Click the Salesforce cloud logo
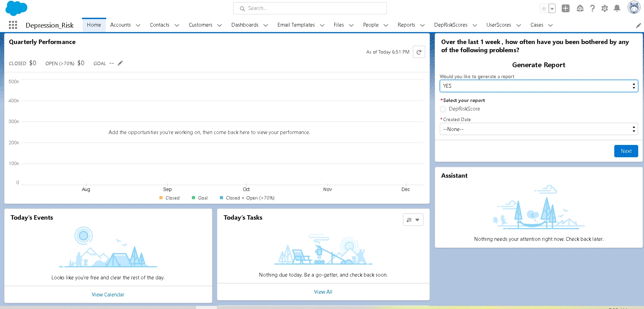 click(16, 8)
